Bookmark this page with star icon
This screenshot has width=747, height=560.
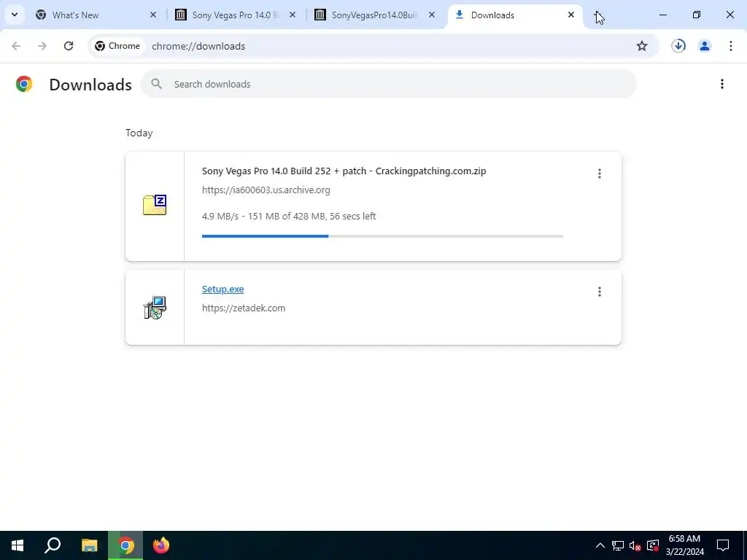642,46
